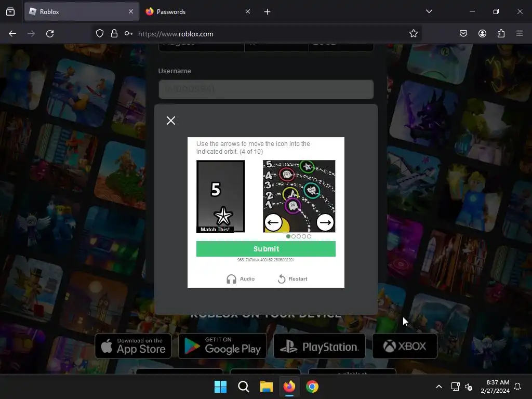Go forward to the next page

pyautogui.click(x=31, y=34)
